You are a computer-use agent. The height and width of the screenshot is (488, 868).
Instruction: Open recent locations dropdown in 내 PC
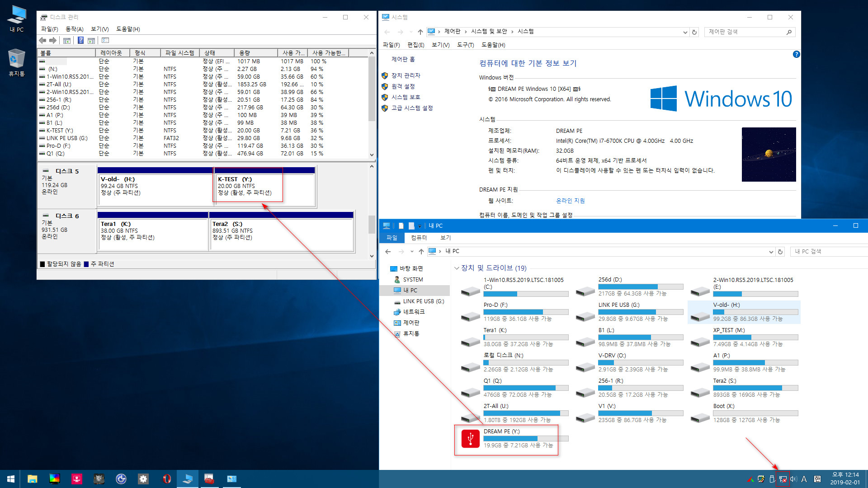click(x=411, y=252)
